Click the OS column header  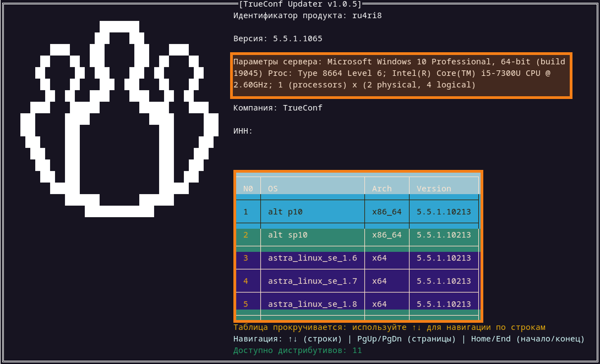(273, 189)
